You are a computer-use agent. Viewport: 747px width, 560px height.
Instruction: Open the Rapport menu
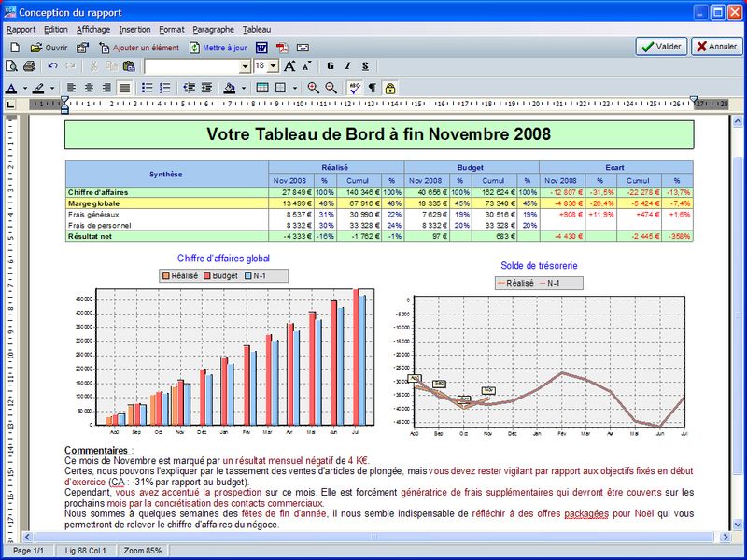(21, 30)
